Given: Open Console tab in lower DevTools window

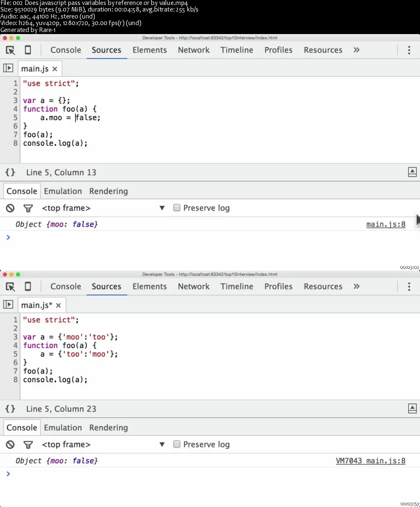Looking at the screenshot, I should pyautogui.click(x=66, y=287).
